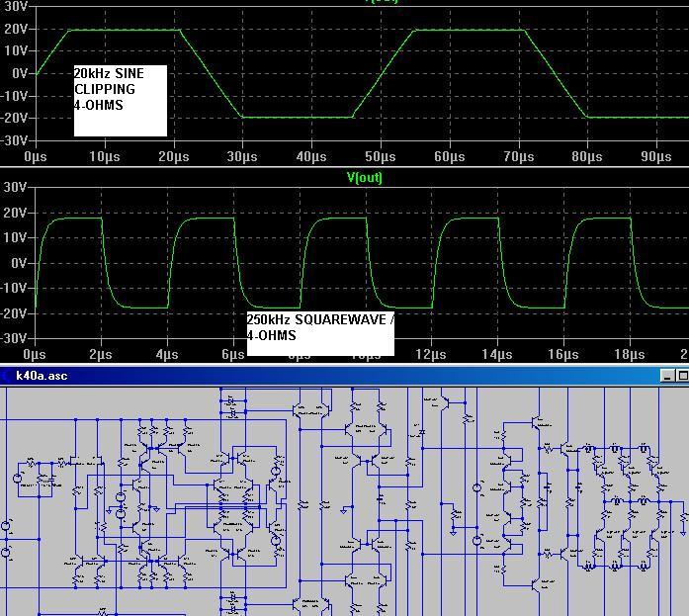Click the 20µs time-axis label
689x616 pixels.
[x=174, y=157]
